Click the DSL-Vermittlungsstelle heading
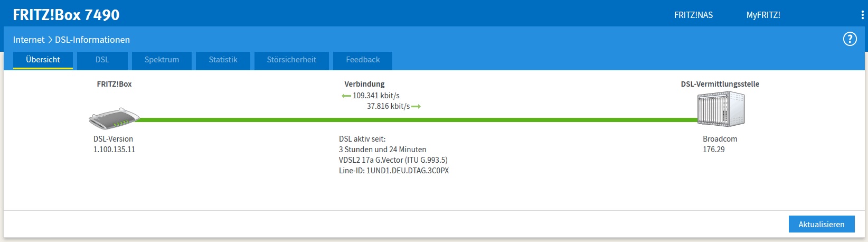This screenshot has height=242, width=868. [720, 84]
